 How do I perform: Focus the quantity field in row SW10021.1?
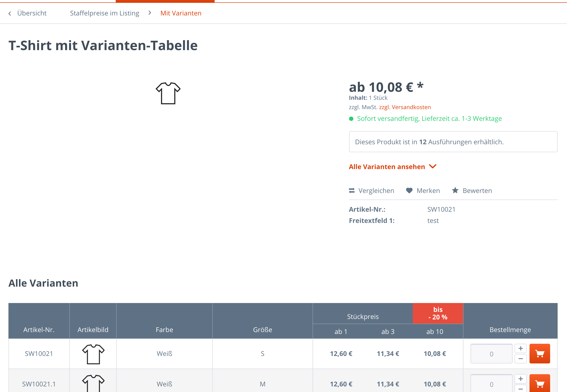[x=491, y=383]
